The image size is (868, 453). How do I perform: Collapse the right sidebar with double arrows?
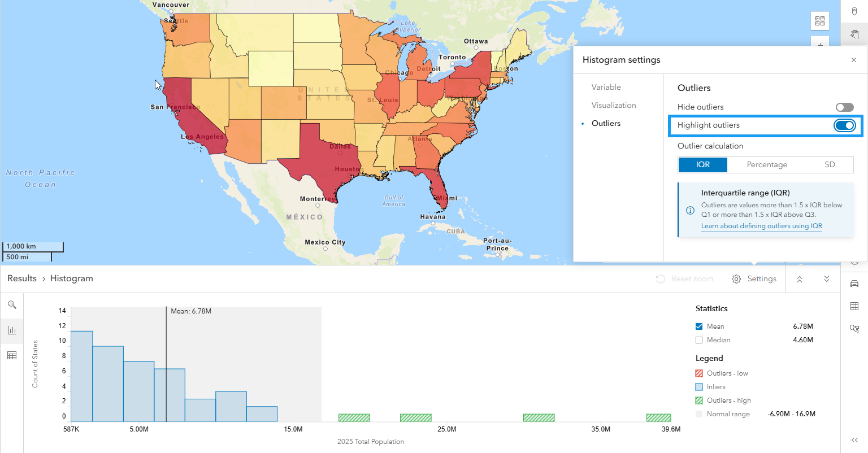[854, 440]
